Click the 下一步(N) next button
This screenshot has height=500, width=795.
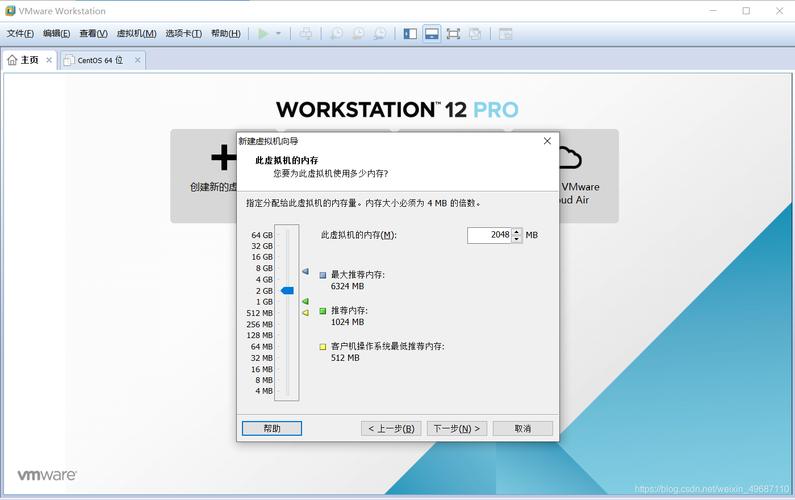tap(457, 428)
